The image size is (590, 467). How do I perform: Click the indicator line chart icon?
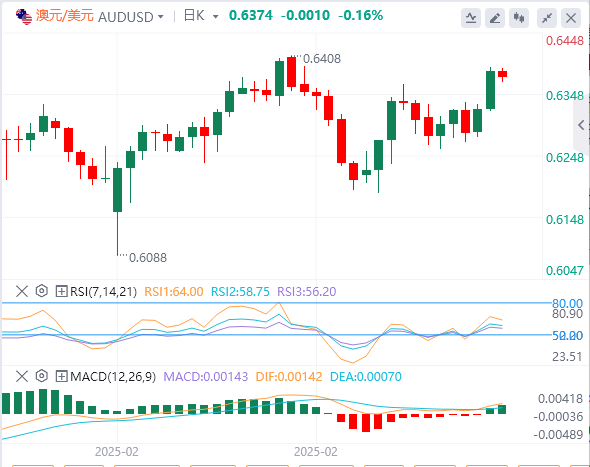(x=471, y=18)
